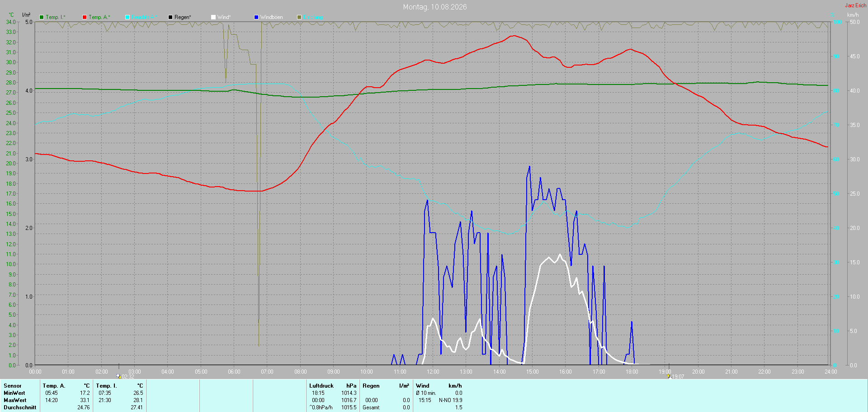Screen dimensions: 868x412
Task: Click the 24:00 time axis label
Action: pos(831,372)
